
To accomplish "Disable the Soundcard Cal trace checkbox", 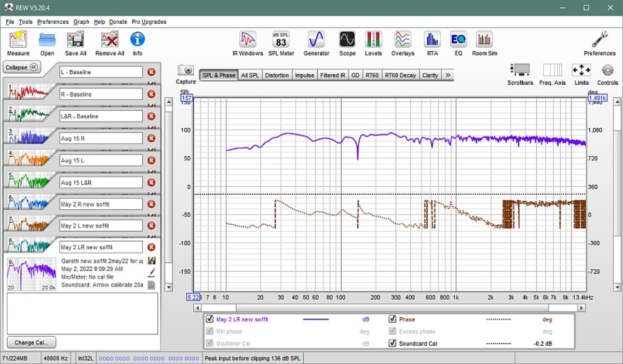I will tap(392, 343).
